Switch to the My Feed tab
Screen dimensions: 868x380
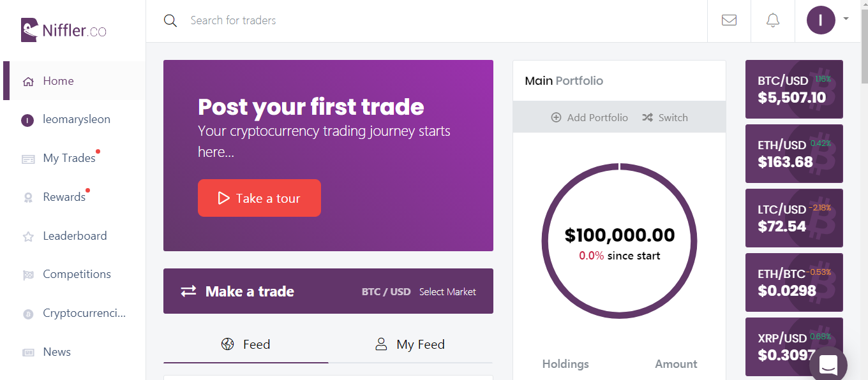pyautogui.click(x=410, y=345)
